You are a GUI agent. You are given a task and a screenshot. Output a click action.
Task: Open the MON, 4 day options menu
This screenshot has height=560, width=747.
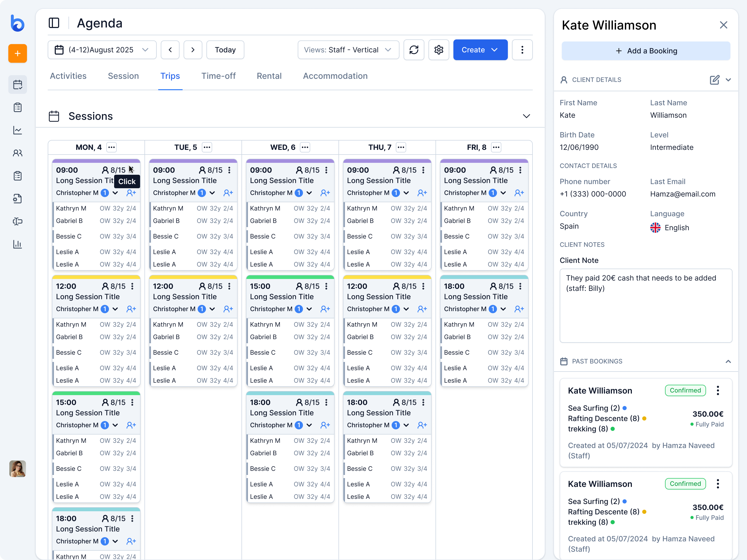coord(112,148)
